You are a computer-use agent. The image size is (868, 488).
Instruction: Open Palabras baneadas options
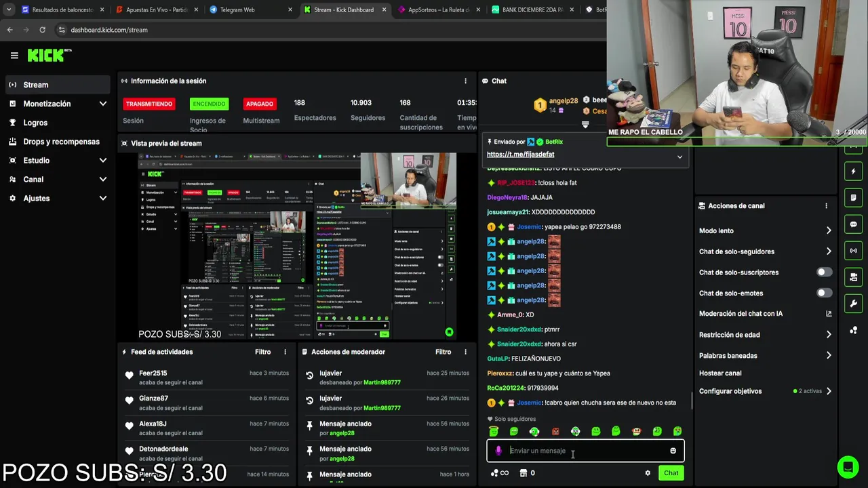(765, 356)
